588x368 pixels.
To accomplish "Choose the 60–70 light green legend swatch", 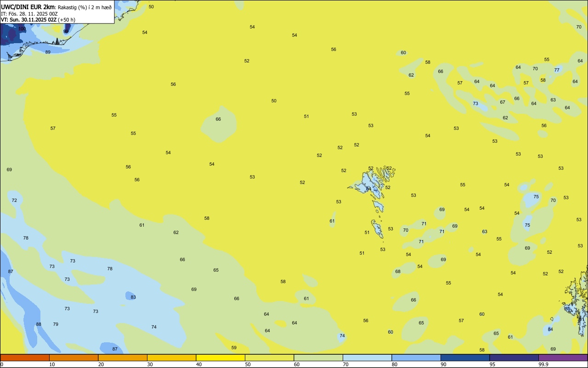I will pyautogui.click(x=318, y=357).
